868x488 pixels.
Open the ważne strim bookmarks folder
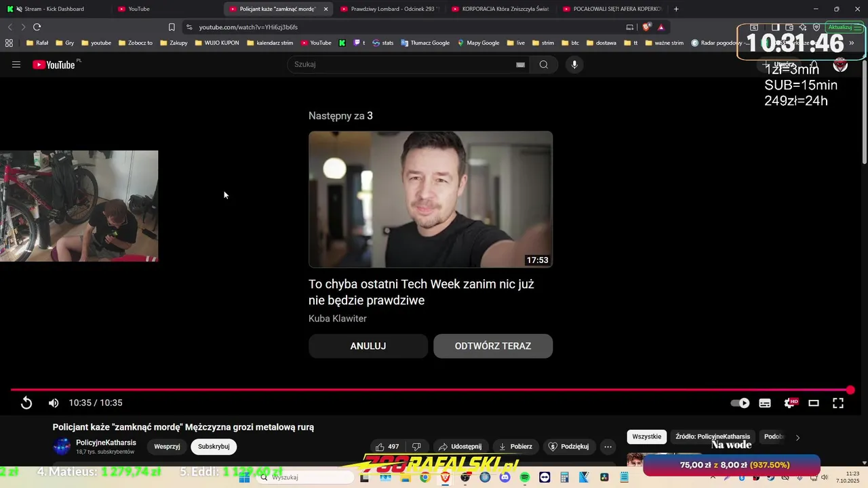pos(664,43)
